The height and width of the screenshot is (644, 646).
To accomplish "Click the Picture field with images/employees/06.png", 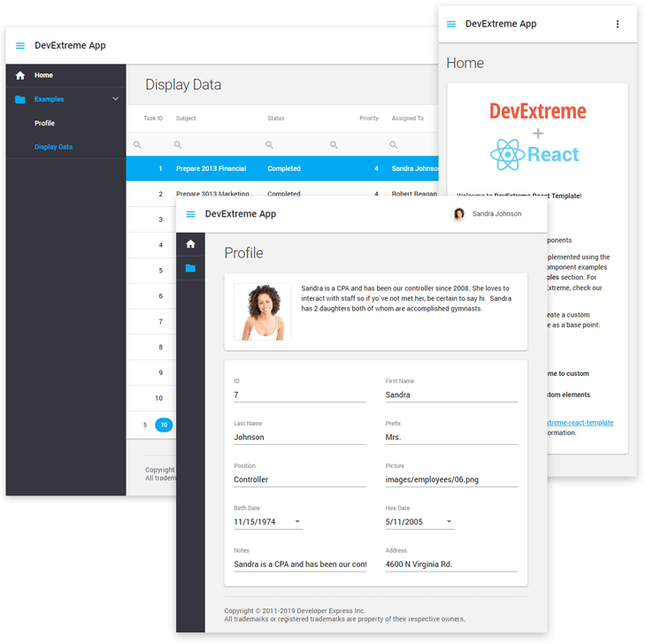I will [451, 479].
